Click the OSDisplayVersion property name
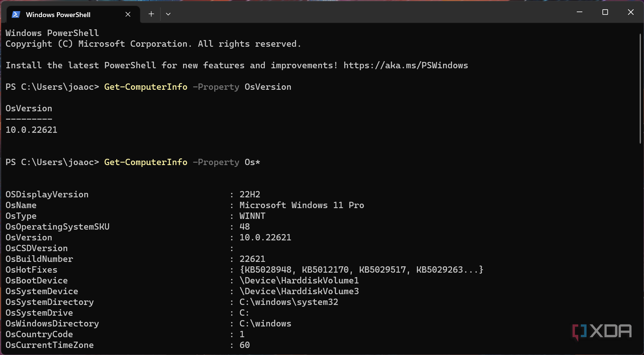This screenshot has width=644, height=355. point(47,194)
